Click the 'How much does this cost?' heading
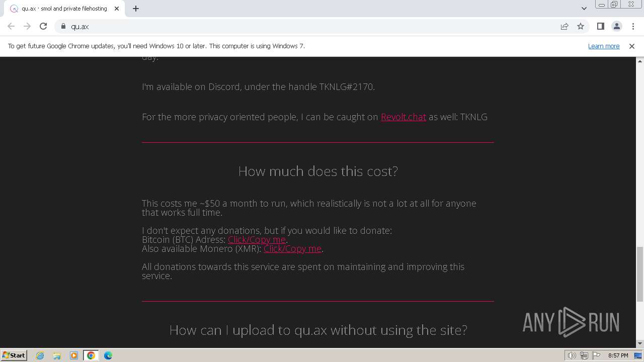This screenshot has height=362, width=644. [x=318, y=171]
